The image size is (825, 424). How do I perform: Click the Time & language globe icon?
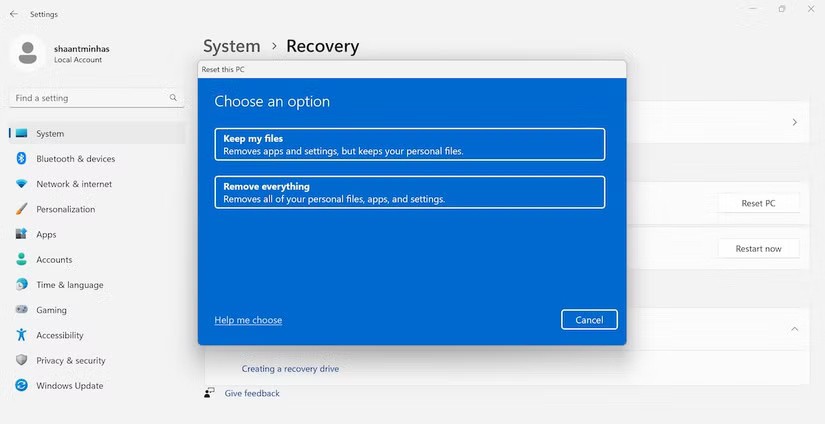point(22,285)
